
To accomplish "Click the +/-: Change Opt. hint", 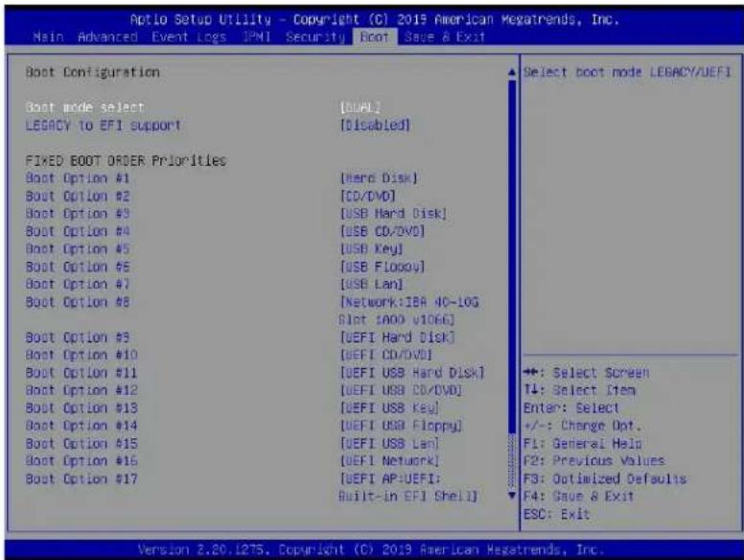I will tap(582, 426).
